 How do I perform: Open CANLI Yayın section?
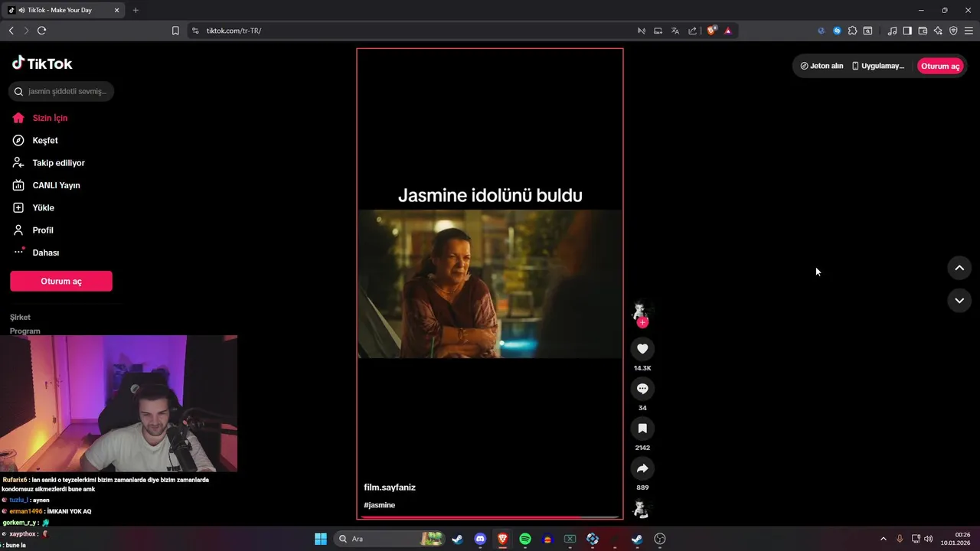[x=46, y=185]
